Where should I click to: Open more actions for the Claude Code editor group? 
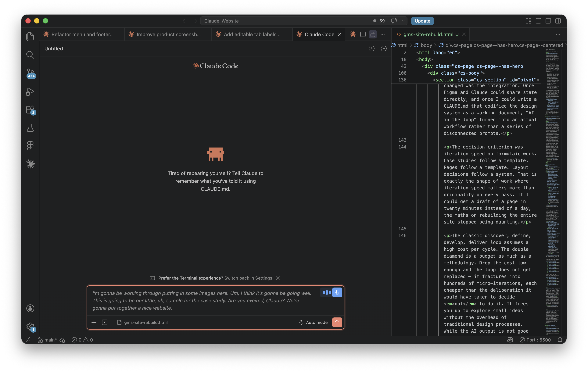click(383, 34)
